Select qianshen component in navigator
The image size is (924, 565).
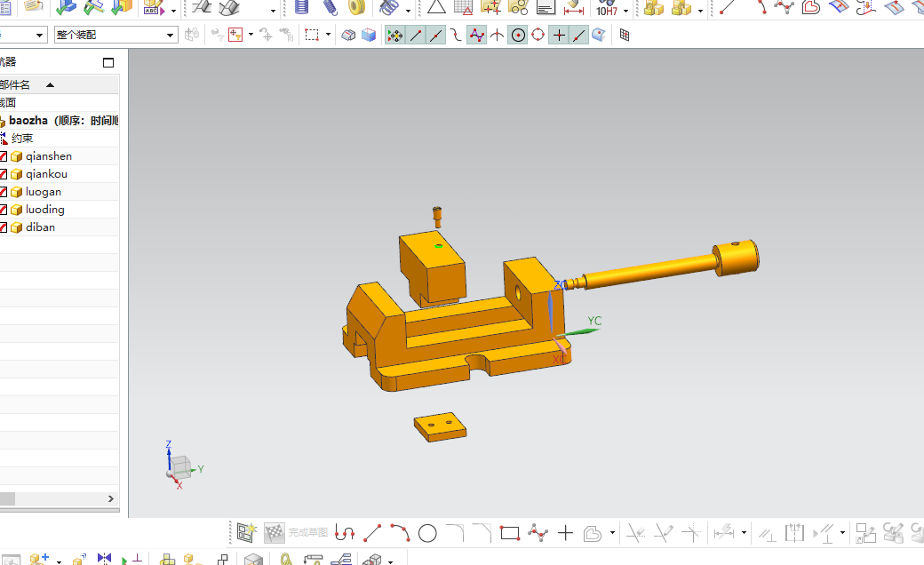[x=48, y=156]
